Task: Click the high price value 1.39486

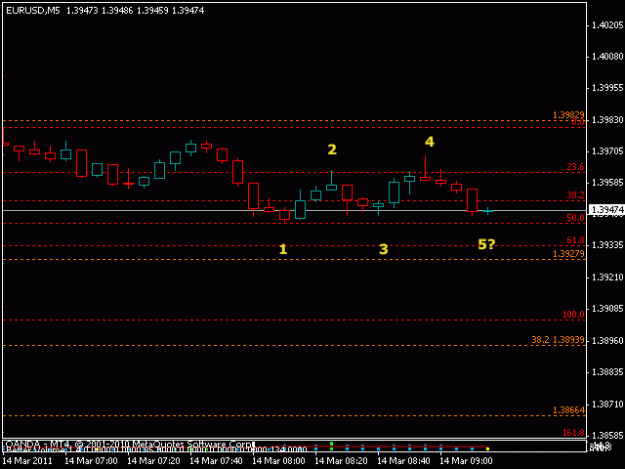Action: 117,11
